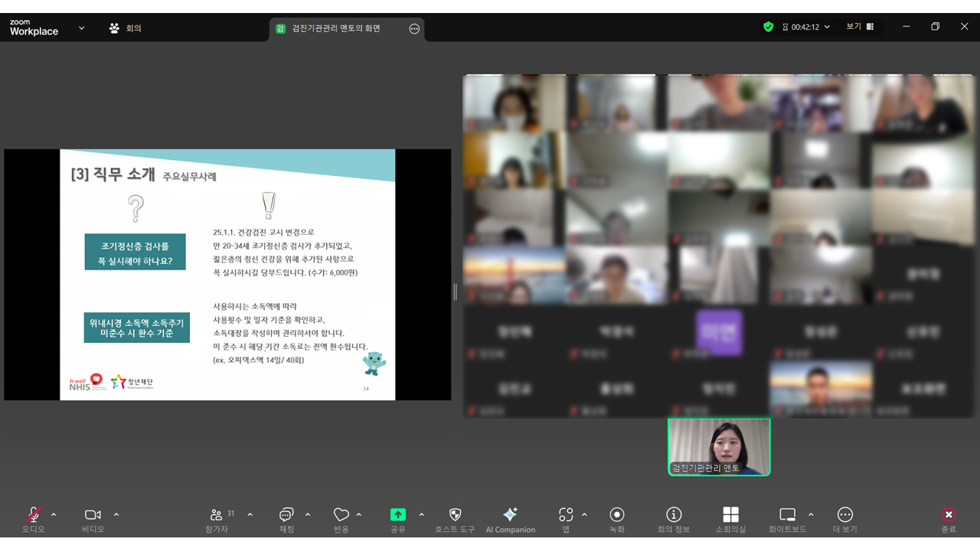Select the 회의 tab at top
The image size is (980, 551).
(x=126, y=28)
